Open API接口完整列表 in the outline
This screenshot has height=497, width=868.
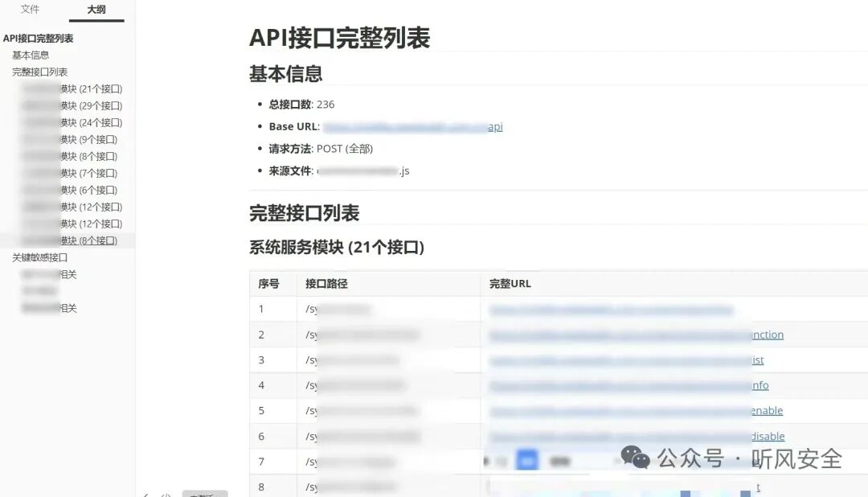click(x=39, y=39)
